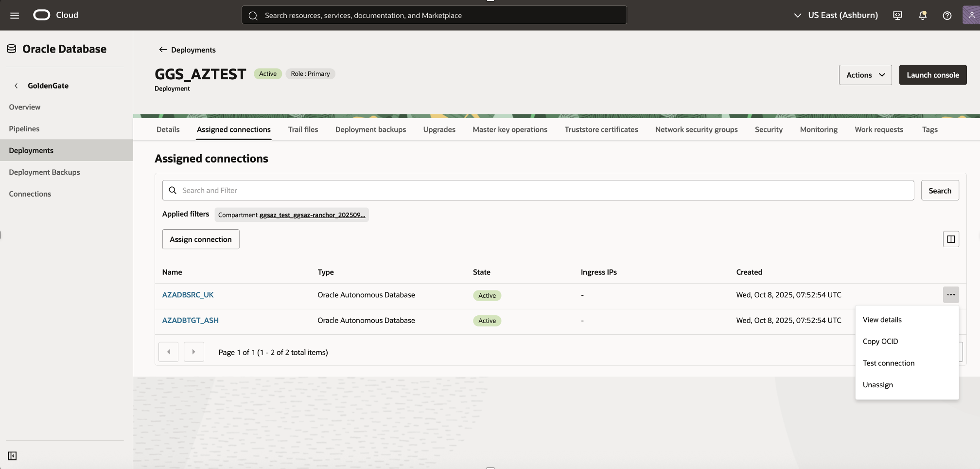Open the AZADBTGT_ASH connection link
This screenshot has width=980, height=469.
191,320
